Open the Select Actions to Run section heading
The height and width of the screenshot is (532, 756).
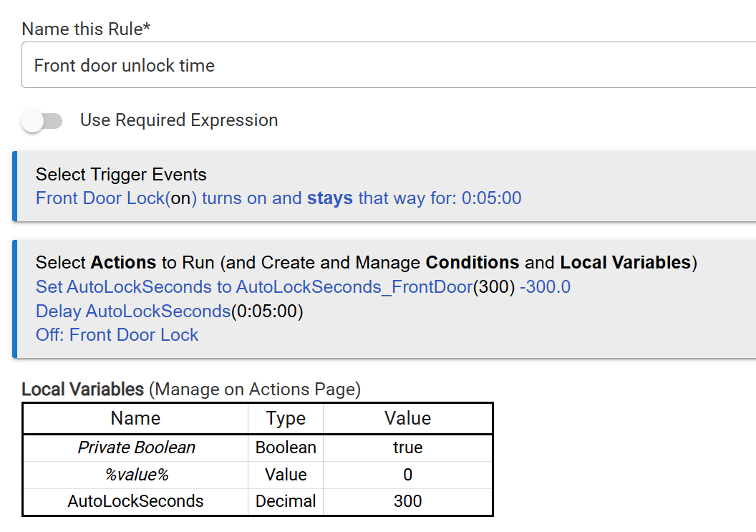(367, 262)
